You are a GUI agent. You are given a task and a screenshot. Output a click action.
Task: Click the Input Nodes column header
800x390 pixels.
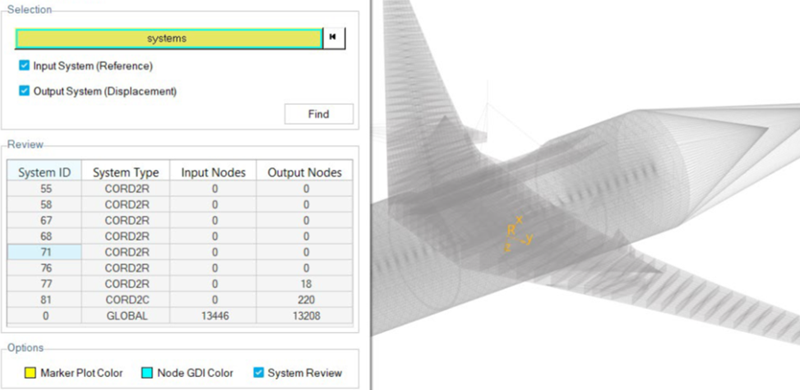point(213,173)
